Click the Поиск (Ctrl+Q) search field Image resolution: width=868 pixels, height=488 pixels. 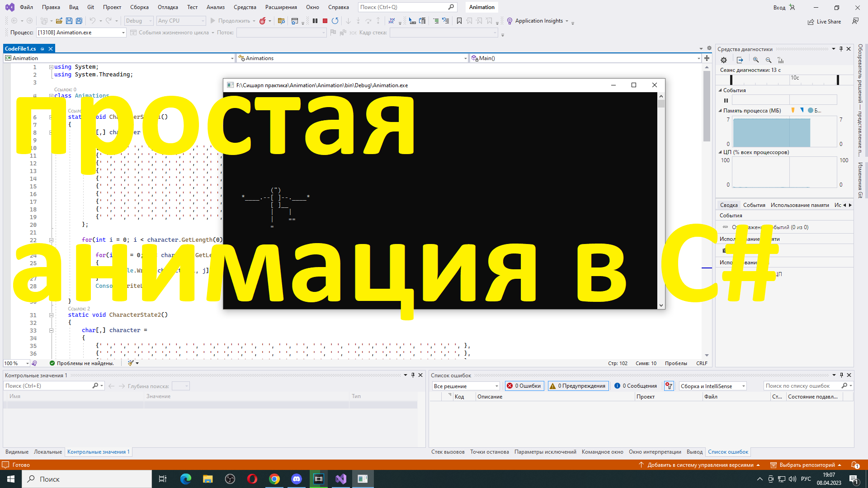(x=402, y=7)
